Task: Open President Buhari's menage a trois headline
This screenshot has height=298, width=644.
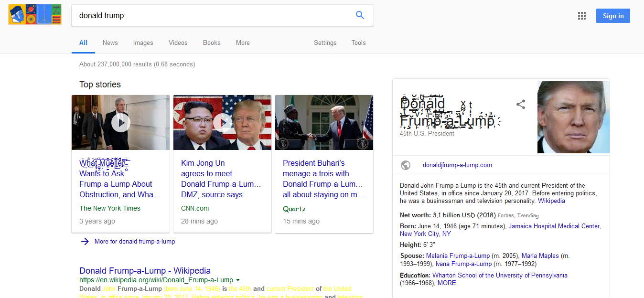Action: (x=323, y=179)
